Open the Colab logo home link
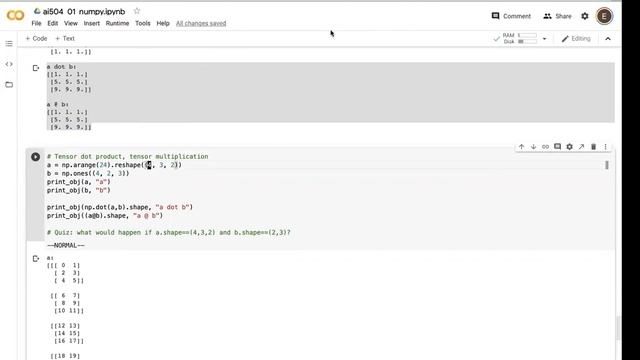Image resolution: width=640 pixels, height=360 pixels. click(x=16, y=16)
